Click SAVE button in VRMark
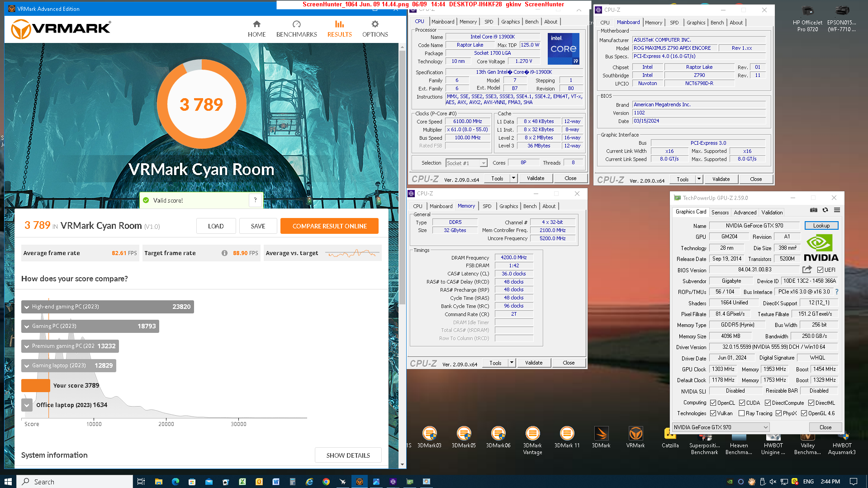The width and height of the screenshot is (868, 488). click(258, 226)
